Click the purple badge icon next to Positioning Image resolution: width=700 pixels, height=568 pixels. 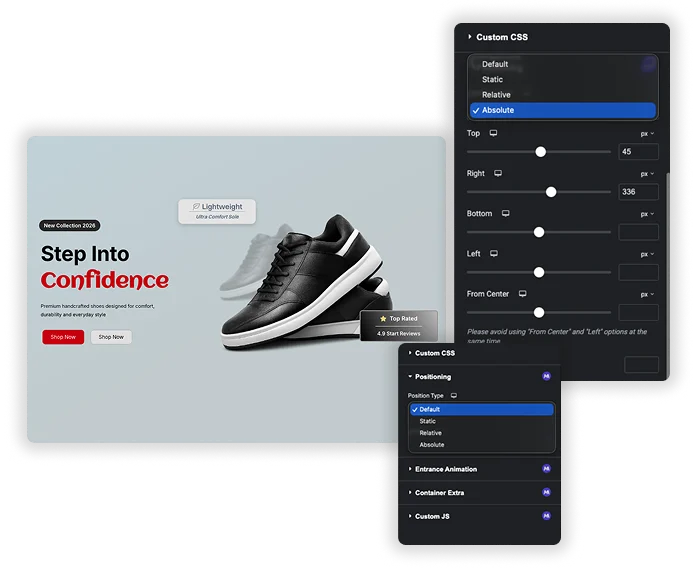coord(546,376)
